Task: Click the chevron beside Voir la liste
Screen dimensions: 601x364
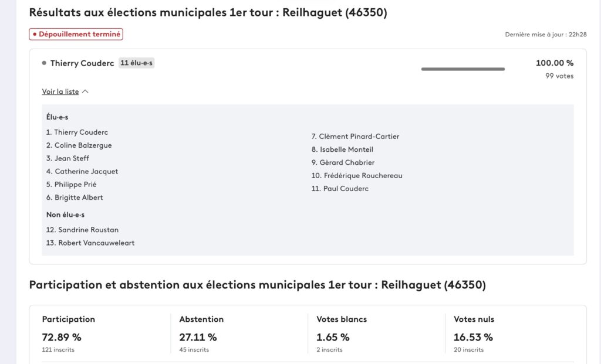Action: [x=85, y=91]
